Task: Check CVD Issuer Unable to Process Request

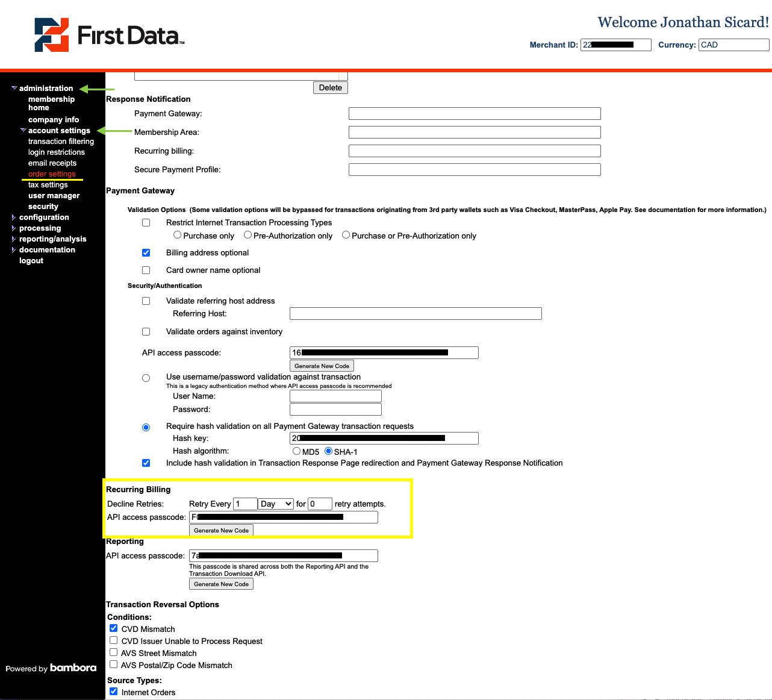Action: [113, 640]
